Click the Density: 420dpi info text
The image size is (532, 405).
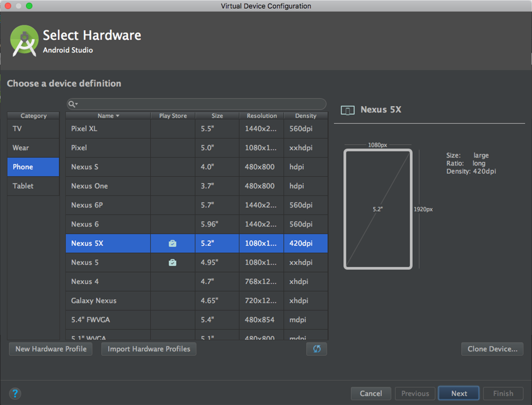[471, 171]
